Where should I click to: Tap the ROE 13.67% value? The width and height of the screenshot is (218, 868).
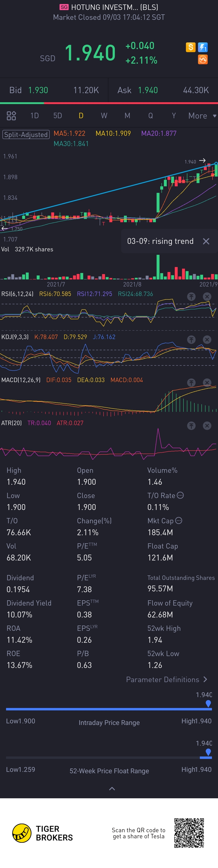[20, 665]
